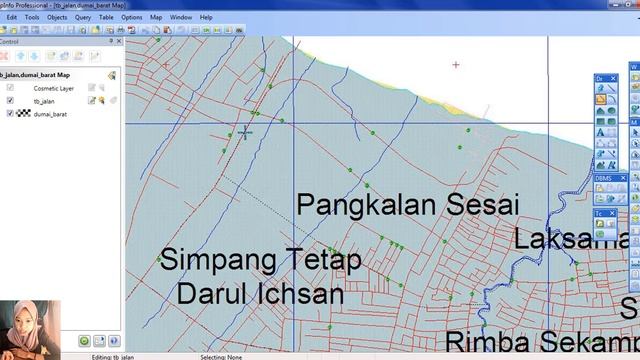Open the Query menu
640x360 pixels.
[x=83, y=18]
